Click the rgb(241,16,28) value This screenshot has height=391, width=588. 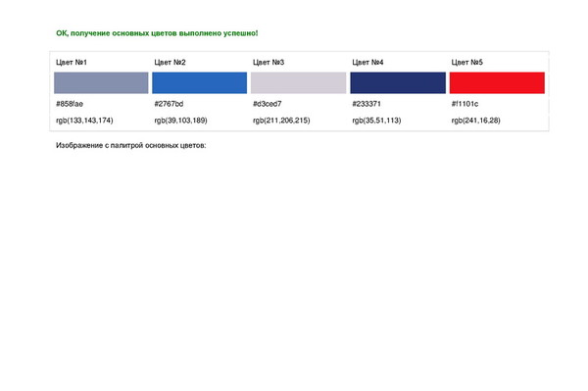[476, 121]
